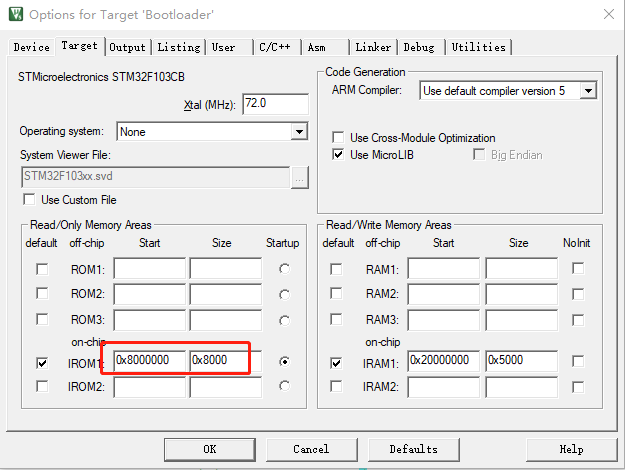Check the IRAM2 default checkbox
This screenshot has width=625, height=470.
336,386
